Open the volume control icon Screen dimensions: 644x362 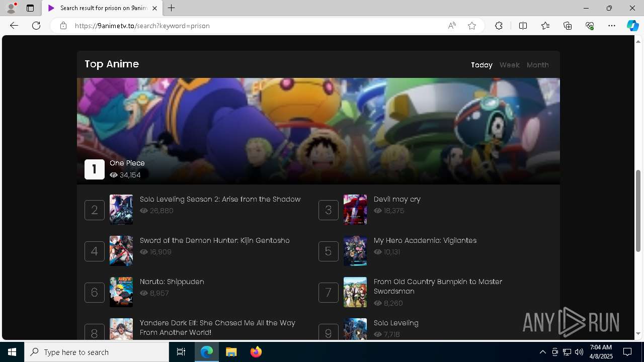point(579,352)
